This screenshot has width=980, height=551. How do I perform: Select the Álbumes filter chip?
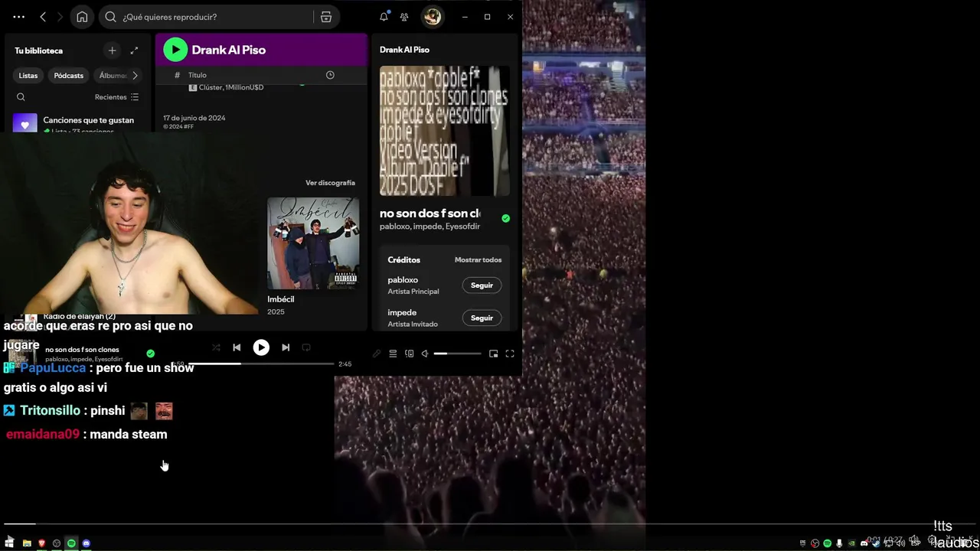point(113,76)
